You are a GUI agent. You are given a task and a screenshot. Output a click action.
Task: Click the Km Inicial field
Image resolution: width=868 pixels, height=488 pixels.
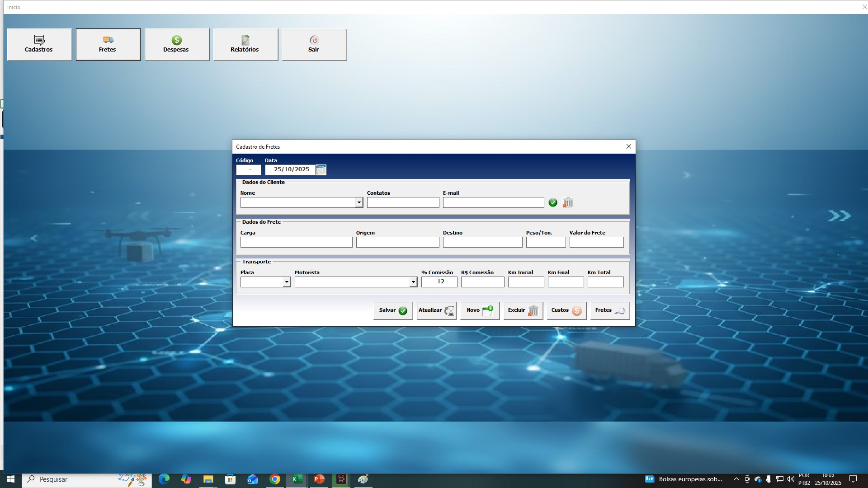pos(526,282)
